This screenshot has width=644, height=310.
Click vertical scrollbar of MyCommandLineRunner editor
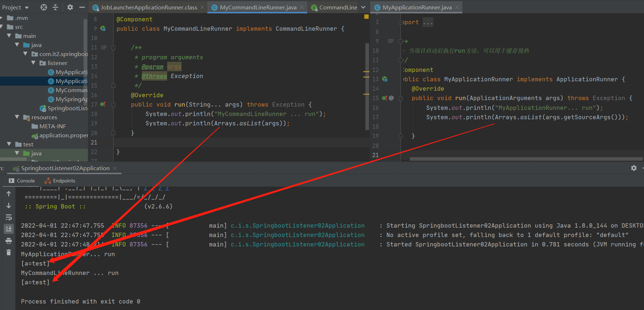[x=367, y=87]
